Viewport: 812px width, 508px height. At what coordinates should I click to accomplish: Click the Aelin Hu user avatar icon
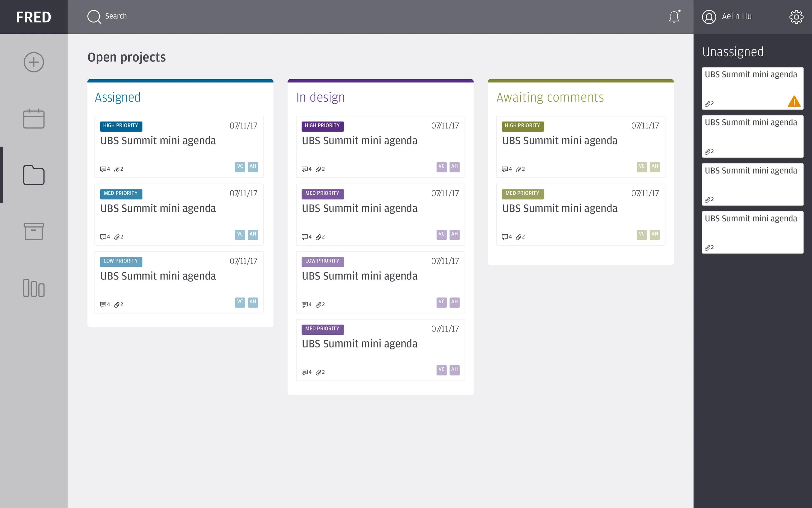pos(709,17)
